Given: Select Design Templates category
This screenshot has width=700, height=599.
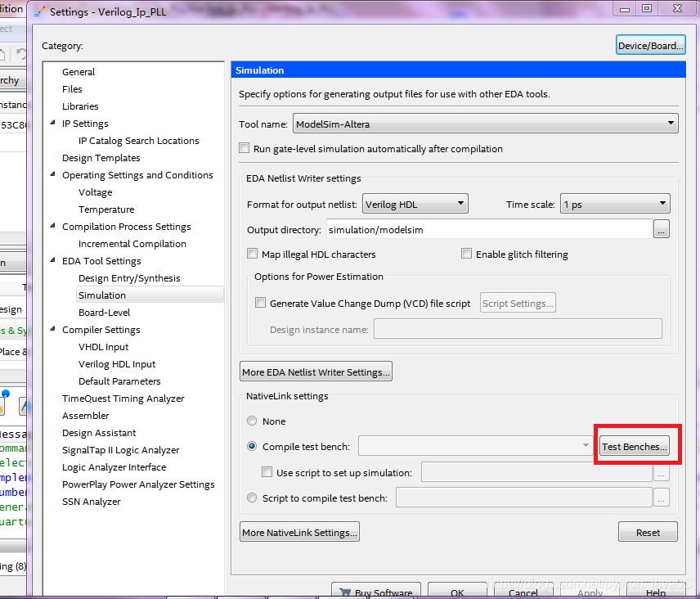Looking at the screenshot, I should click(x=101, y=158).
